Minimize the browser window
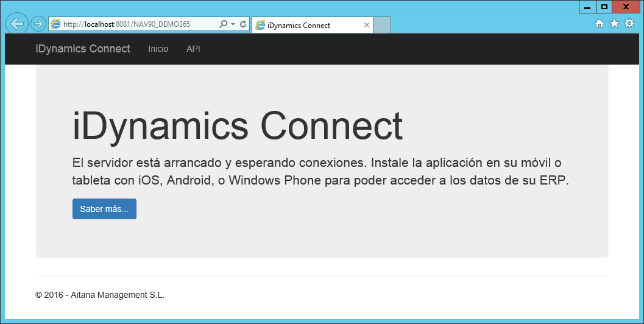Viewport: 644px width, 324px height. pyautogui.click(x=587, y=7)
